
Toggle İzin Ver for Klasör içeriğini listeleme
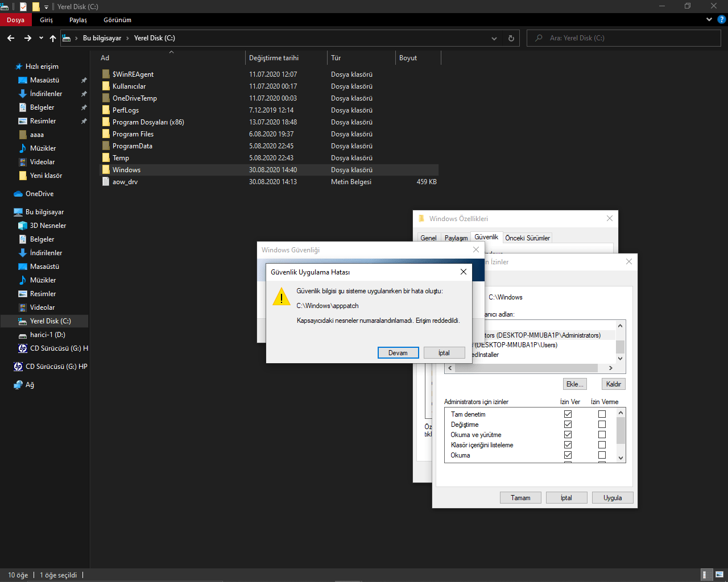coord(568,445)
